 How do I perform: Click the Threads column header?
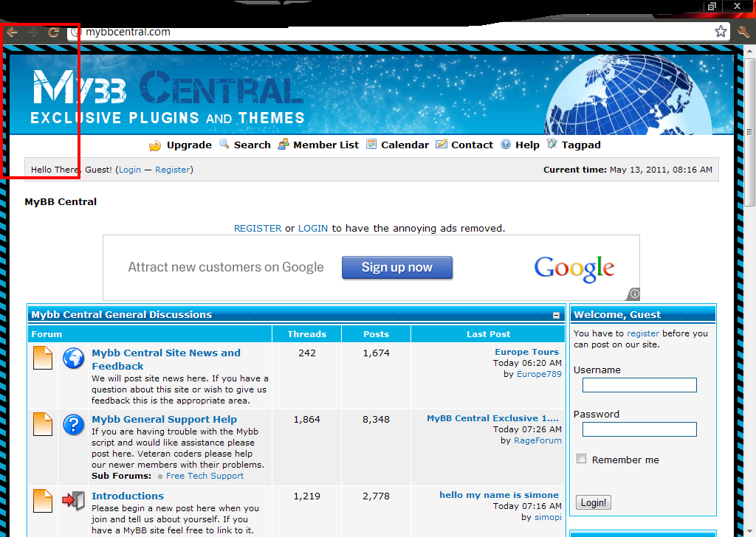coord(307,334)
